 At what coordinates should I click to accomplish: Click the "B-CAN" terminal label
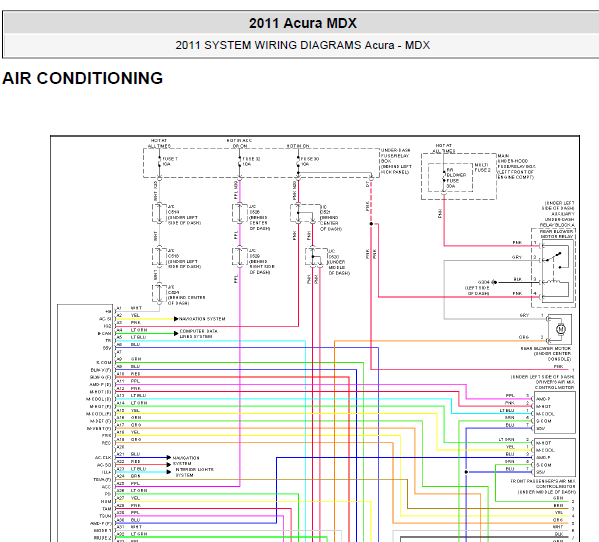click(x=104, y=333)
